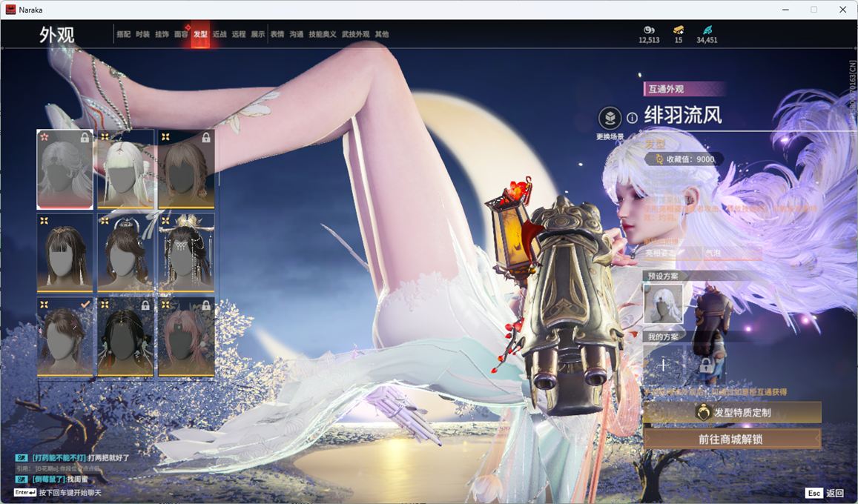Click the 发型特质定制 button
Image resolution: width=858 pixels, height=504 pixels.
coord(732,413)
